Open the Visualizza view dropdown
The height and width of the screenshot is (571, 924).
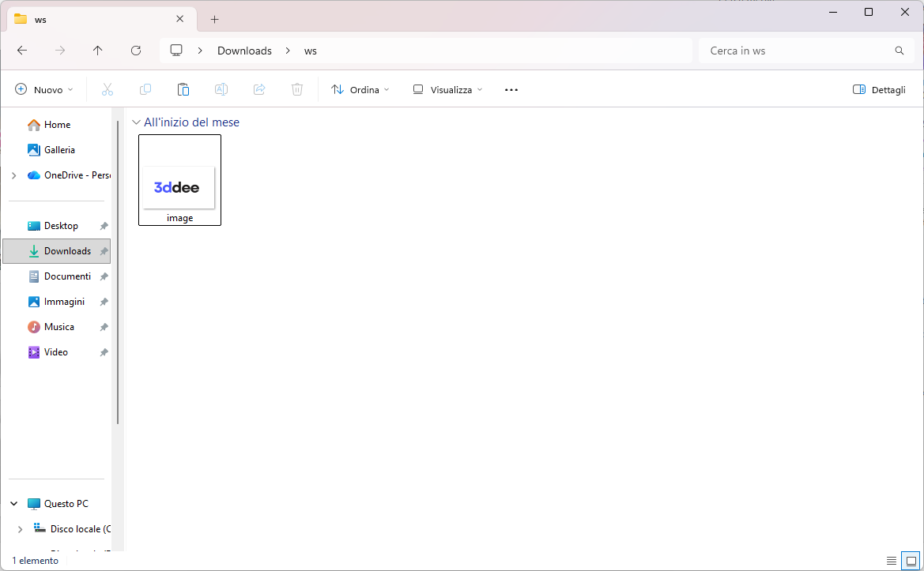[447, 90]
